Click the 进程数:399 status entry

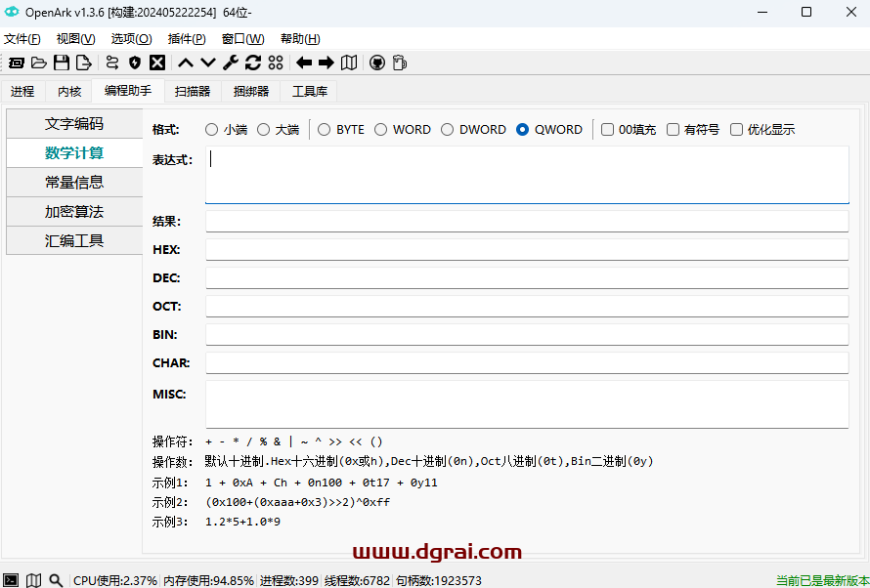pyautogui.click(x=289, y=580)
